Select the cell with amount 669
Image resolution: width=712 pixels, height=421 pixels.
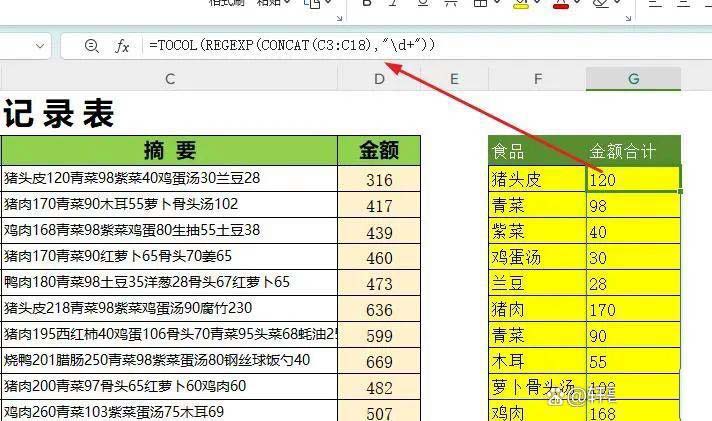tap(379, 360)
